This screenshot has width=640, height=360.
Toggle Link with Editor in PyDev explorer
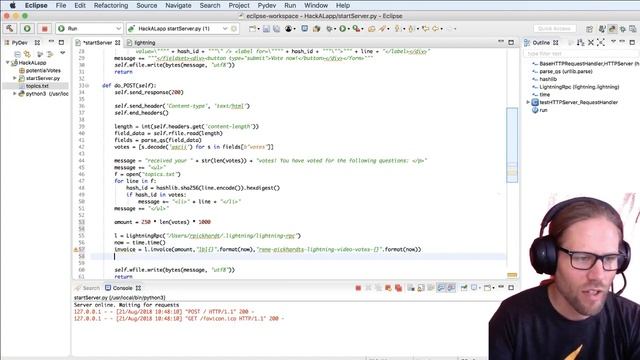(27, 54)
